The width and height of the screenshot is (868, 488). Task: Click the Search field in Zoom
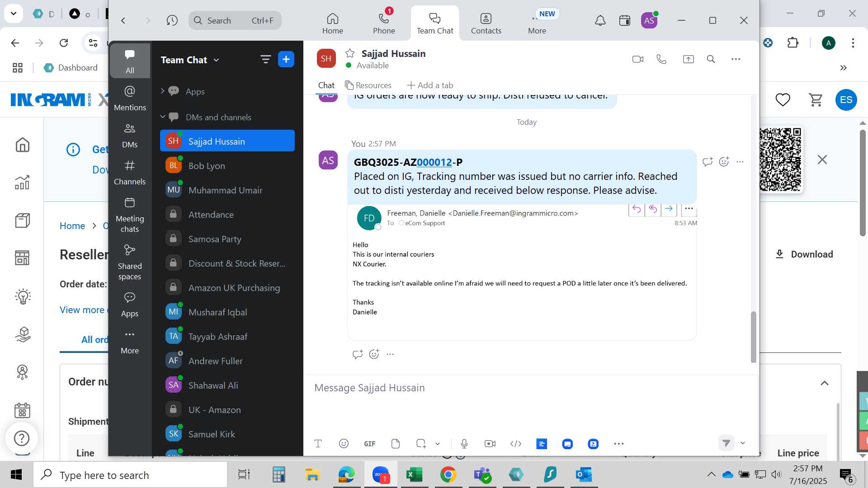coord(235,20)
